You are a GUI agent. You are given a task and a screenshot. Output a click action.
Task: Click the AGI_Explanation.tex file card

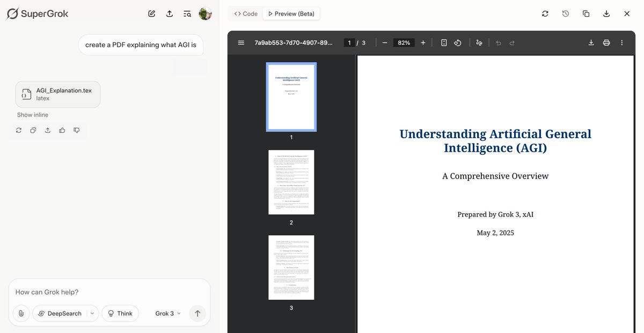[x=58, y=94]
